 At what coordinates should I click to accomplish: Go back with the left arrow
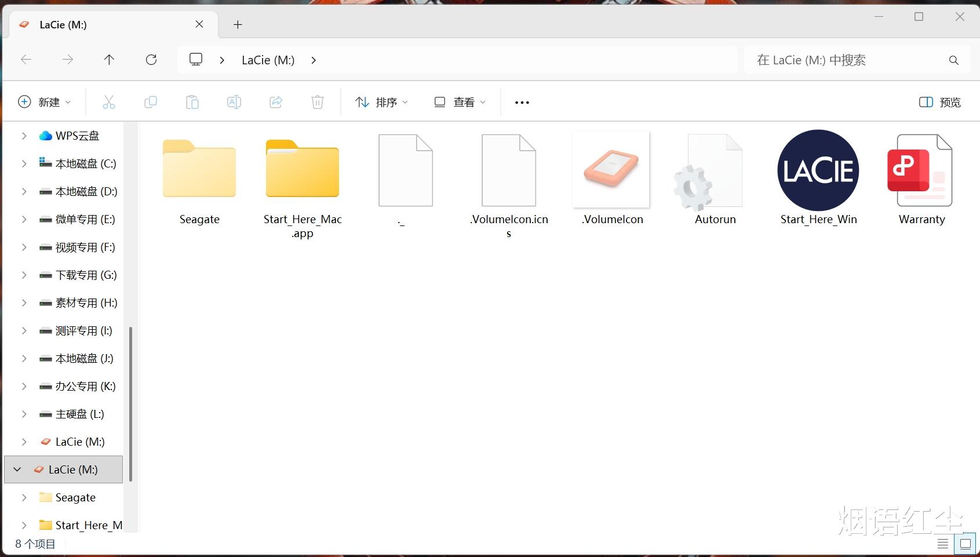(x=26, y=60)
